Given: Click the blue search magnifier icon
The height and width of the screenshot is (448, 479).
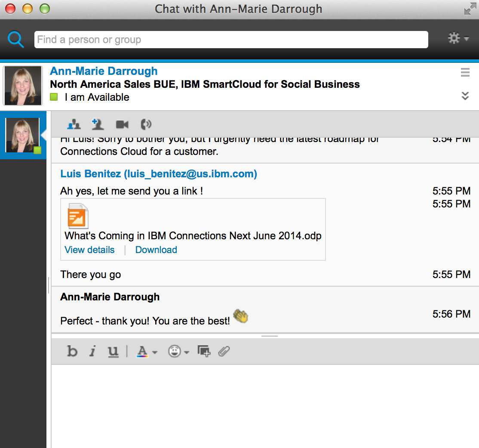Looking at the screenshot, I should (15, 40).
